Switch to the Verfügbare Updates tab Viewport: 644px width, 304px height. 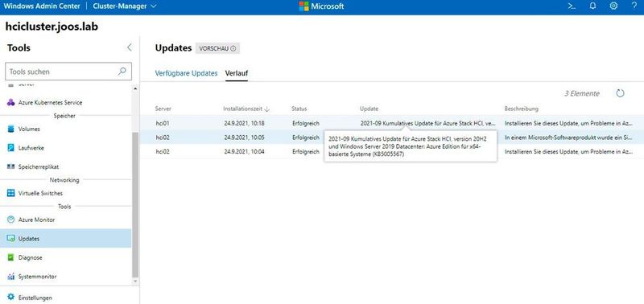tap(186, 73)
